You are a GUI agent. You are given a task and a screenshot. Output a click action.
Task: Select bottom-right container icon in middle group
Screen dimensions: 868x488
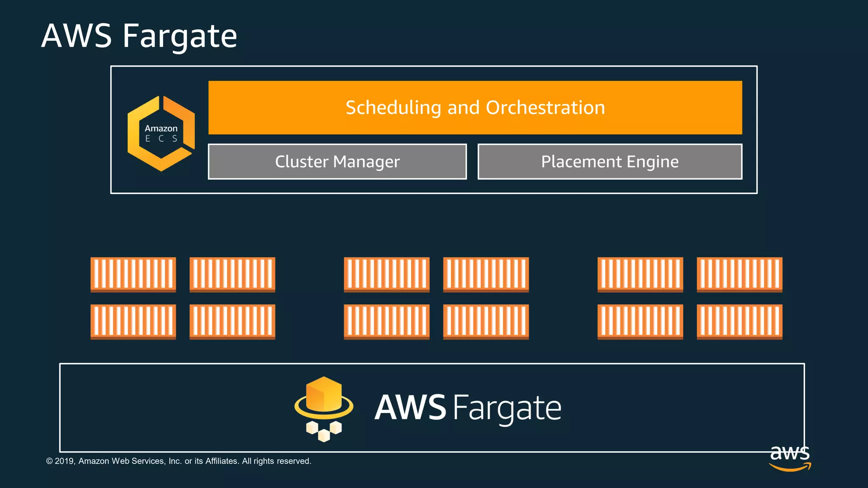[486, 322]
